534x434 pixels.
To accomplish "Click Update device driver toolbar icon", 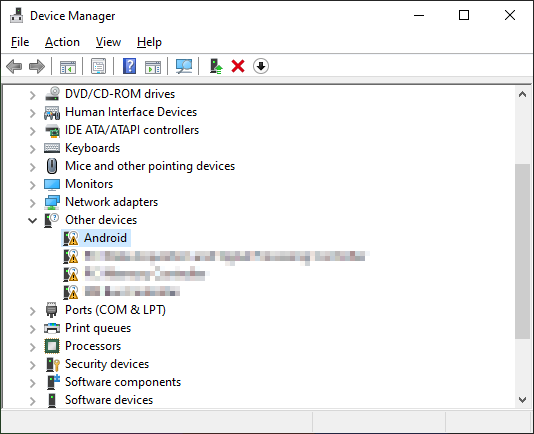I will click(216, 66).
